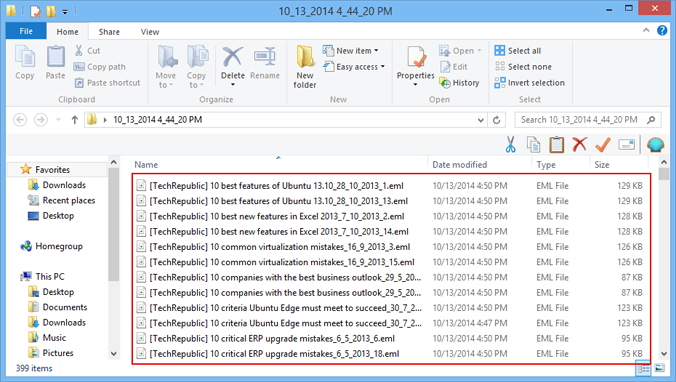Open the New item dropdown
676x382 pixels.
point(351,50)
